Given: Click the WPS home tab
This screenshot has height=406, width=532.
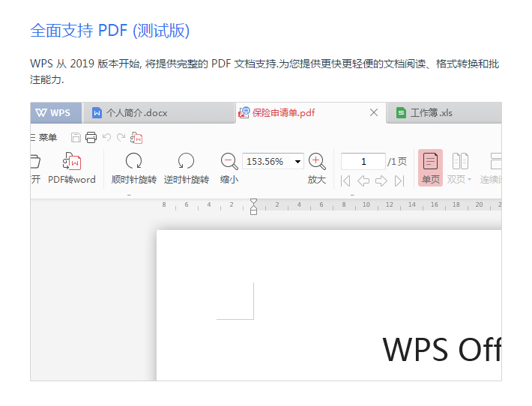Looking at the screenshot, I should pos(56,112).
